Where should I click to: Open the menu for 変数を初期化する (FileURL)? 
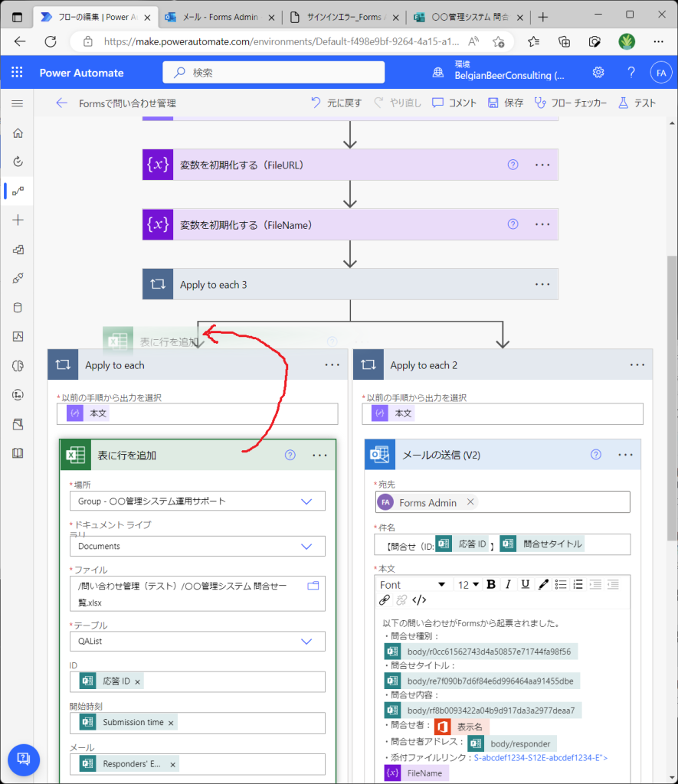[542, 165]
